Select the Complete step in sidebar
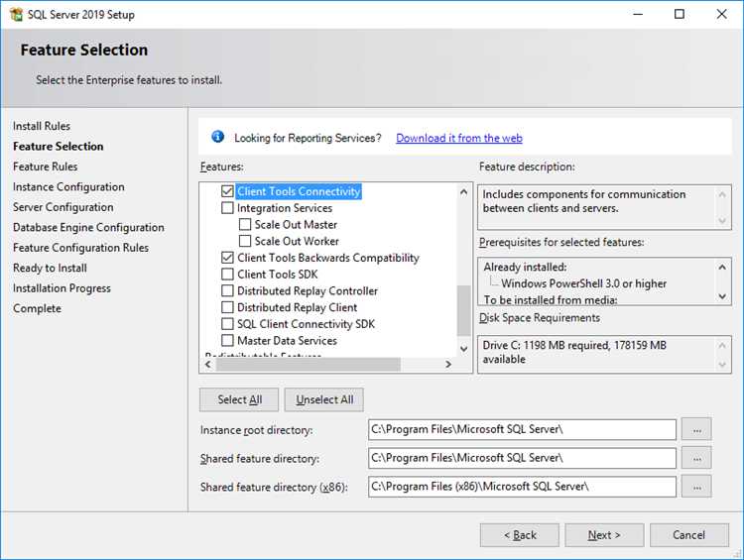This screenshot has height=560, width=744. coord(37,308)
